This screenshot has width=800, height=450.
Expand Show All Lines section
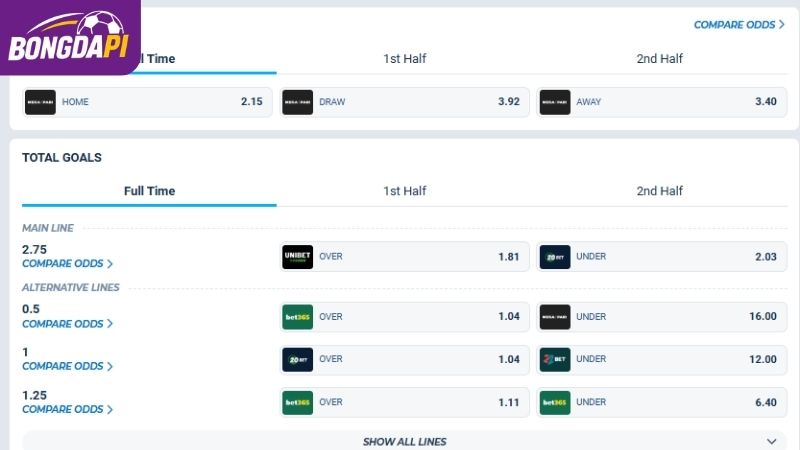405,441
